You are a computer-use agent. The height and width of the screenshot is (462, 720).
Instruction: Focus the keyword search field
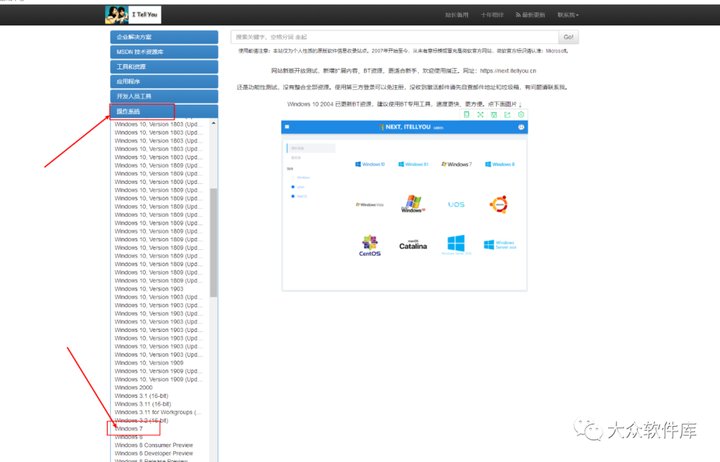point(394,37)
